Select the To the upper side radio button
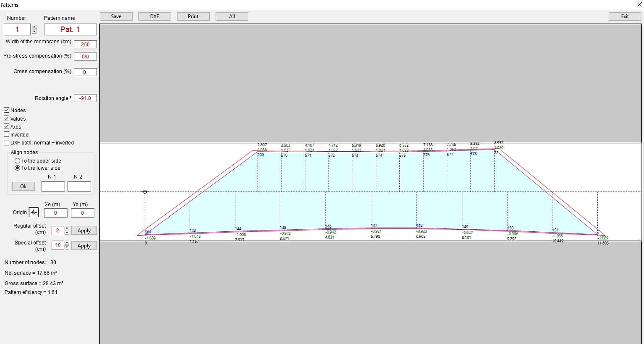 17,161
